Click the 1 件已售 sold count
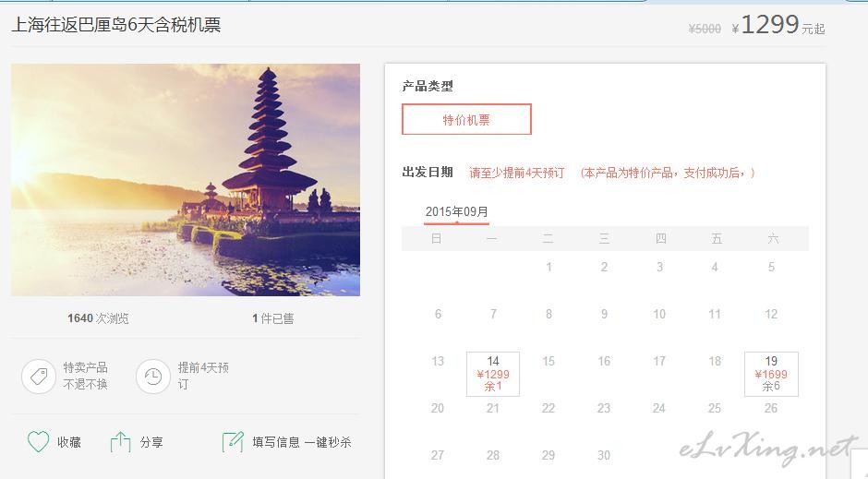The height and width of the screenshot is (479, 868). tap(273, 318)
